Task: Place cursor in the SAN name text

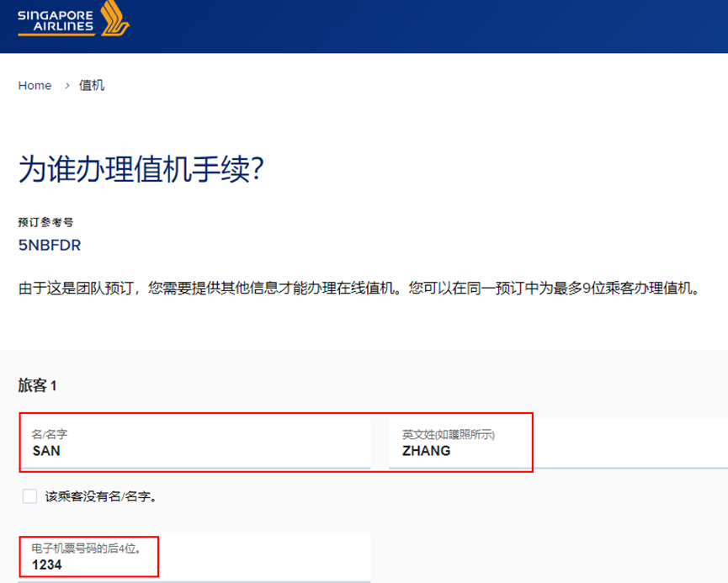Action: (46, 451)
